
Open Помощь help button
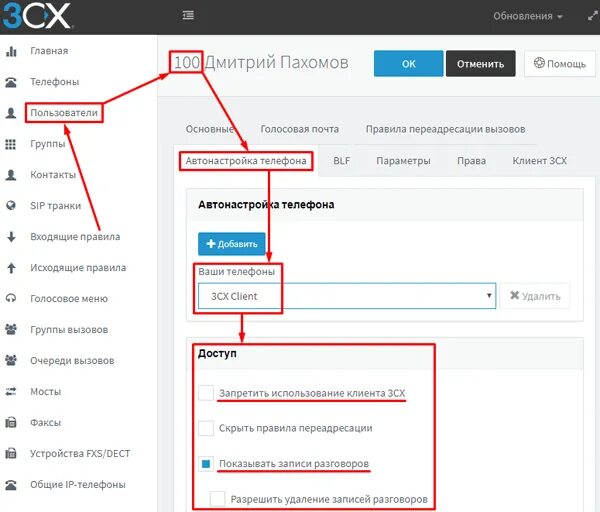(x=560, y=64)
